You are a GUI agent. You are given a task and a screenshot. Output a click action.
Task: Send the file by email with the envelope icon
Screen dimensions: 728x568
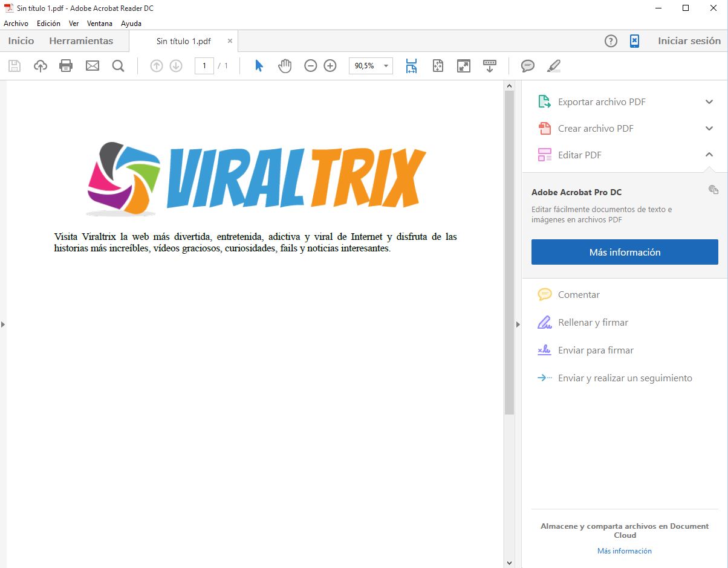pos(92,66)
